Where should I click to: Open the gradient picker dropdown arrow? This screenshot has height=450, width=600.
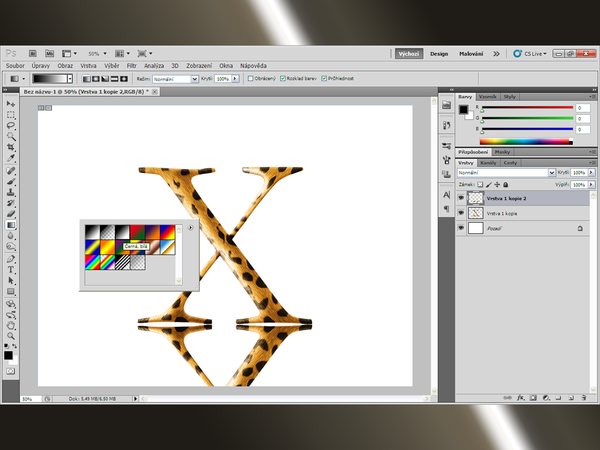(69, 77)
